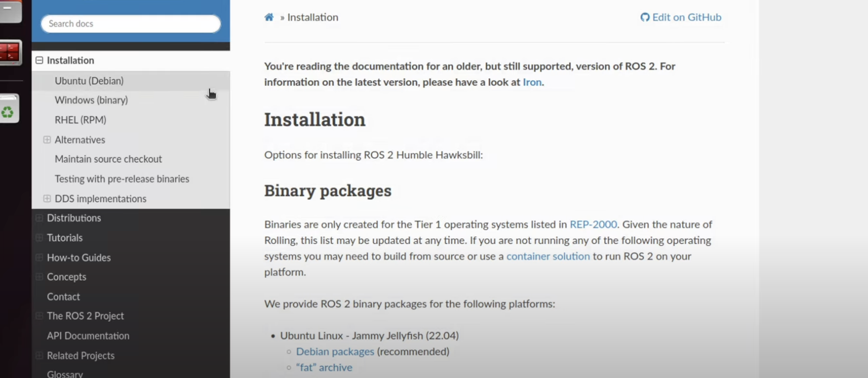
Task: Follow the Iron version link
Action: pyautogui.click(x=532, y=82)
